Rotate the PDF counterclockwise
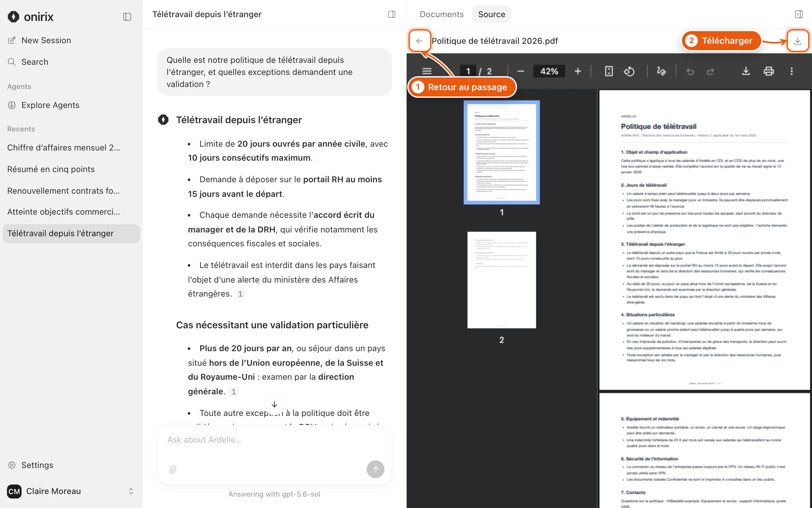 (x=629, y=71)
